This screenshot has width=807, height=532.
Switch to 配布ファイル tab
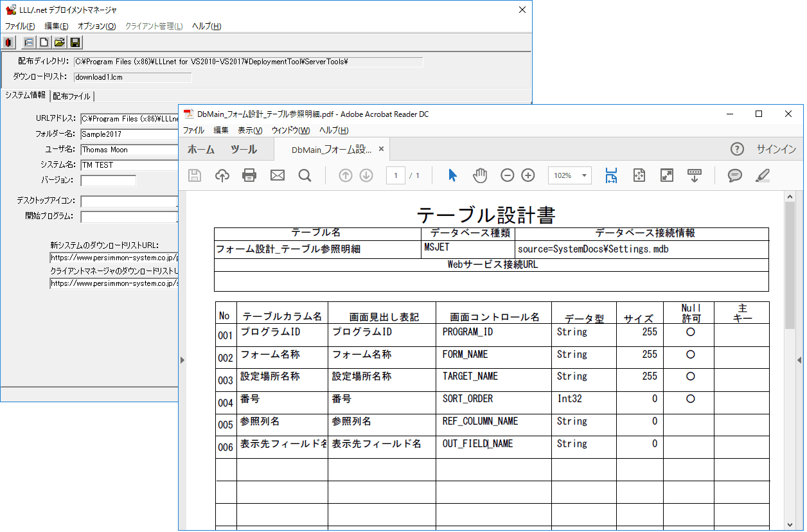point(72,96)
